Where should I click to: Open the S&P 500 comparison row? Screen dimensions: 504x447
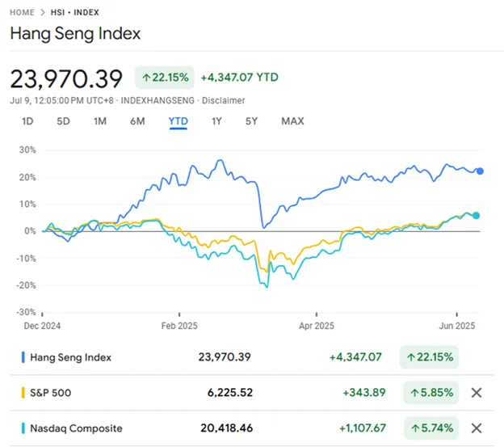click(x=252, y=393)
